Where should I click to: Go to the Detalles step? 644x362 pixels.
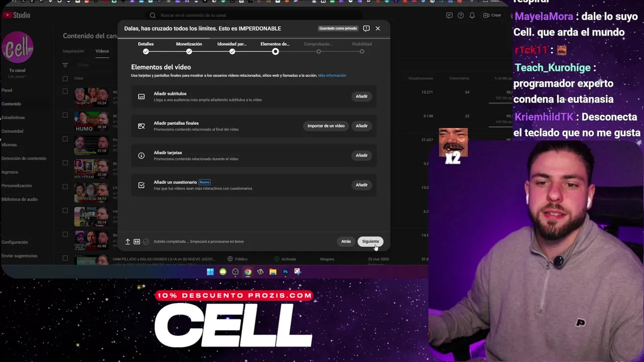pyautogui.click(x=146, y=48)
